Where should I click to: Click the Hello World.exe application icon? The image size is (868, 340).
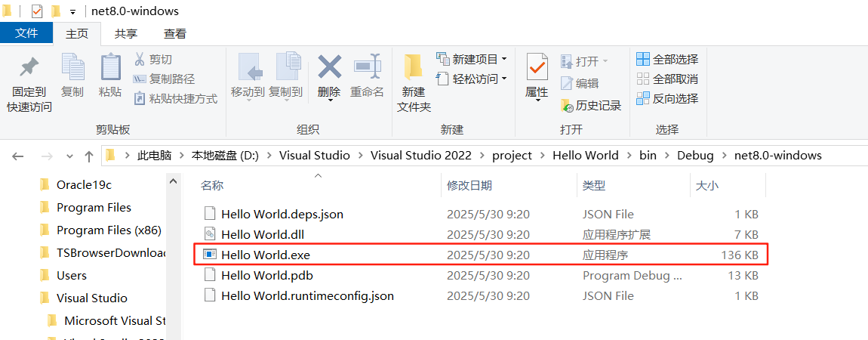coord(209,255)
